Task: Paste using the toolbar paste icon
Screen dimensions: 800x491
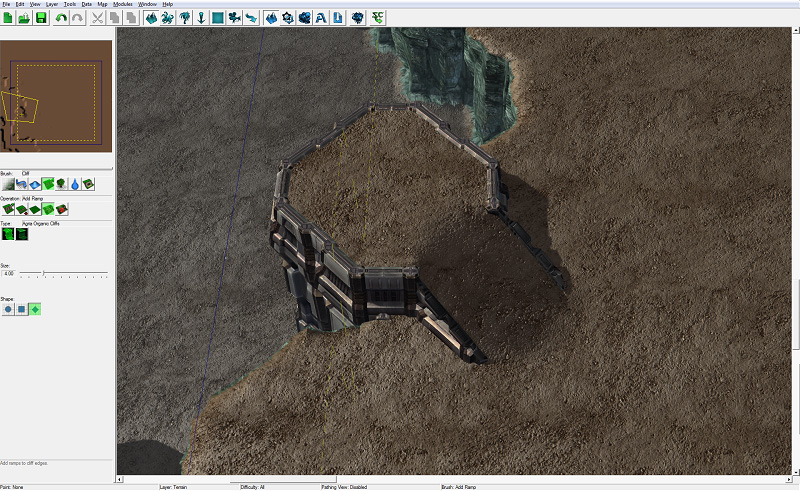Action: tap(131, 18)
